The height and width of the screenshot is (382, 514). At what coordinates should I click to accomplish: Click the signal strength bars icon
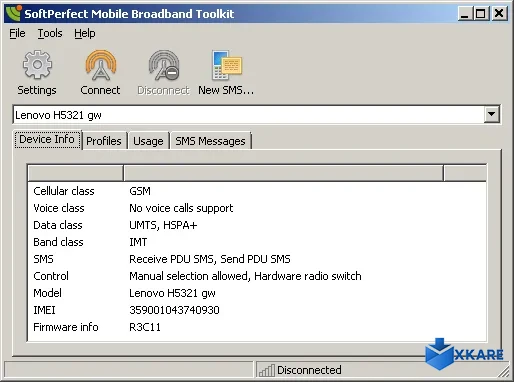click(x=267, y=370)
